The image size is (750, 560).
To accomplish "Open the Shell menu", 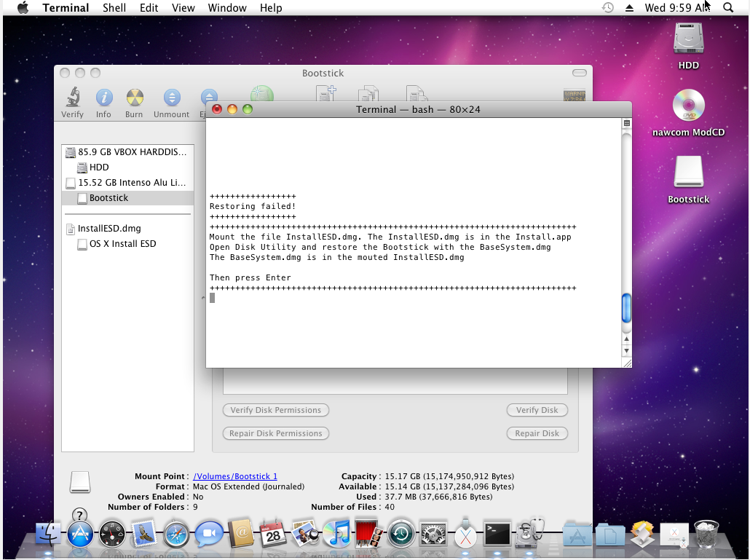I will coord(114,8).
